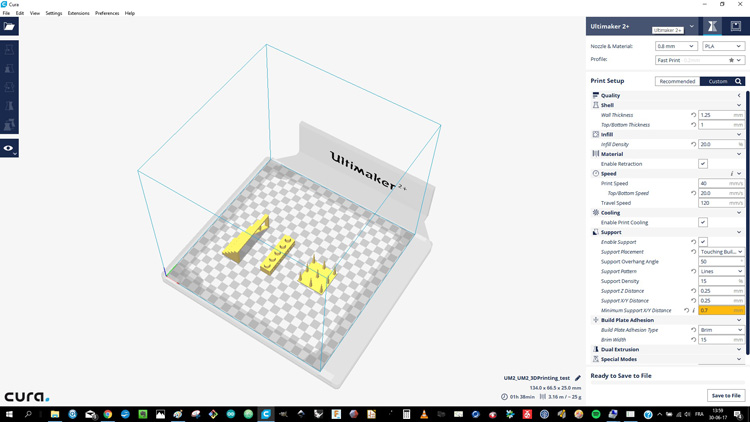Click the Speed section info icon

pyautogui.click(x=731, y=174)
